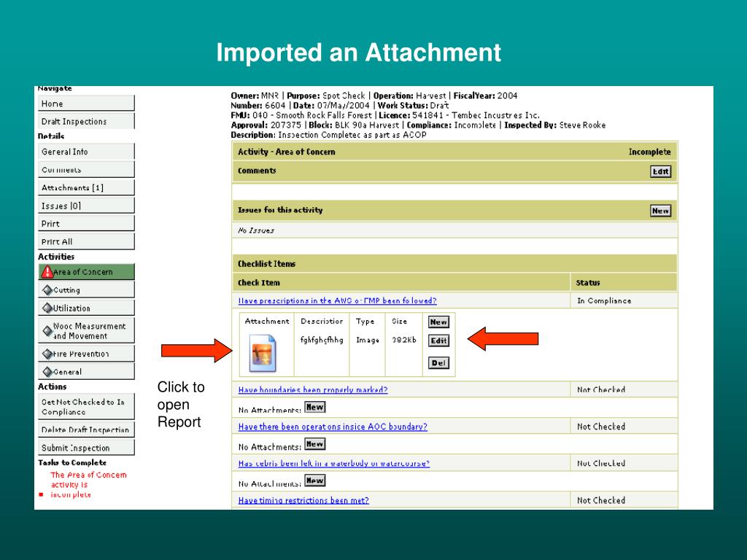The height and width of the screenshot is (560, 747).
Task: Open 'Have timing restrictions been met?' link
Action: (x=303, y=500)
